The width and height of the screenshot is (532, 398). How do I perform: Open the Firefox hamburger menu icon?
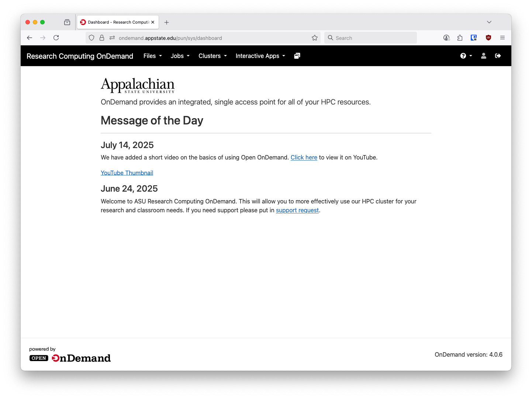coord(502,38)
